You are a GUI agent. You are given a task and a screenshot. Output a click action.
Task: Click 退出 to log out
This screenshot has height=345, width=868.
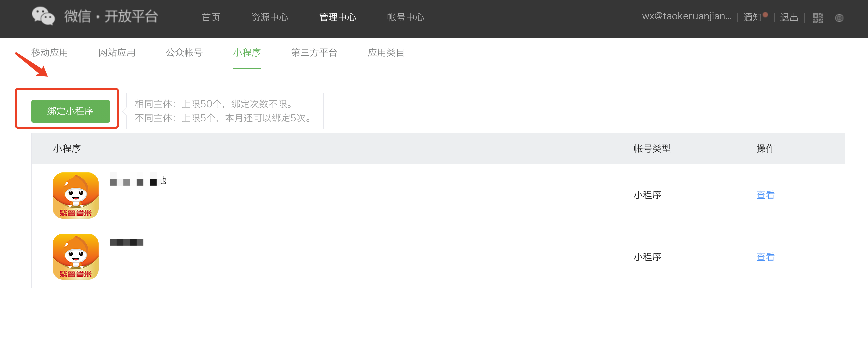(789, 17)
